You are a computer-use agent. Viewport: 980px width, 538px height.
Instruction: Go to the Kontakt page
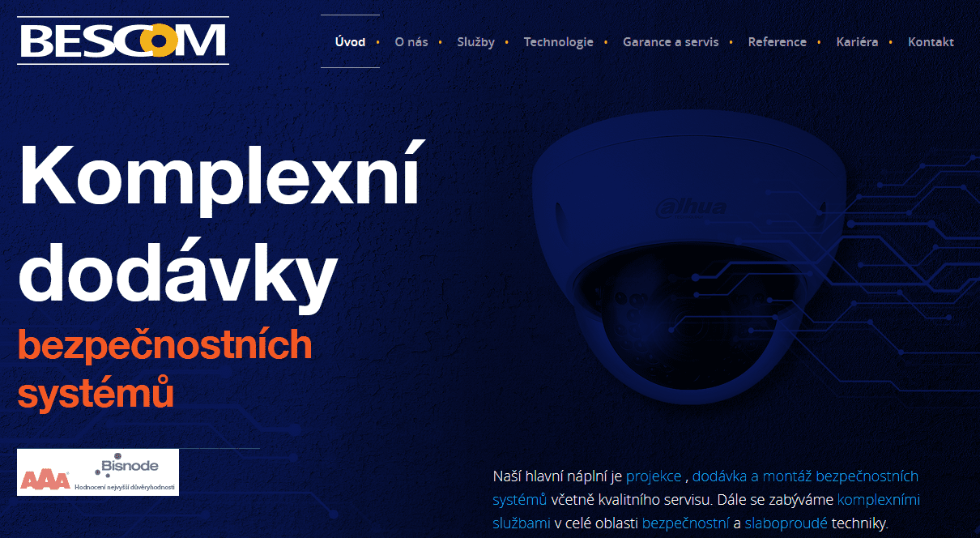(931, 42)
